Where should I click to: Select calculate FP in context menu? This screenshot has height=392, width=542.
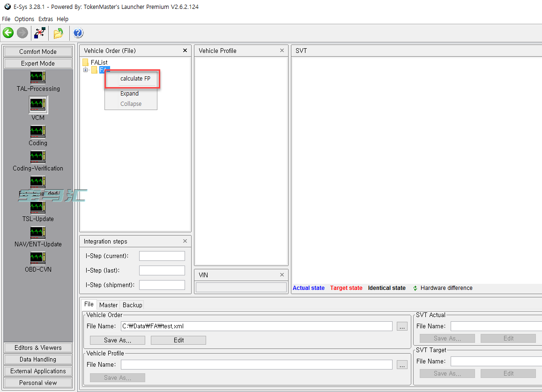tap(135, 79)
